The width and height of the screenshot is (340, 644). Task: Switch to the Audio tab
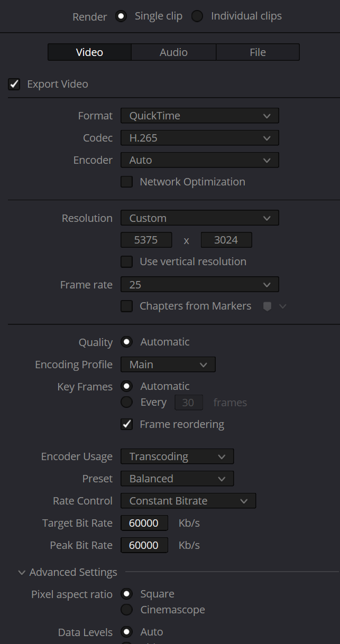tap(173, 52)
